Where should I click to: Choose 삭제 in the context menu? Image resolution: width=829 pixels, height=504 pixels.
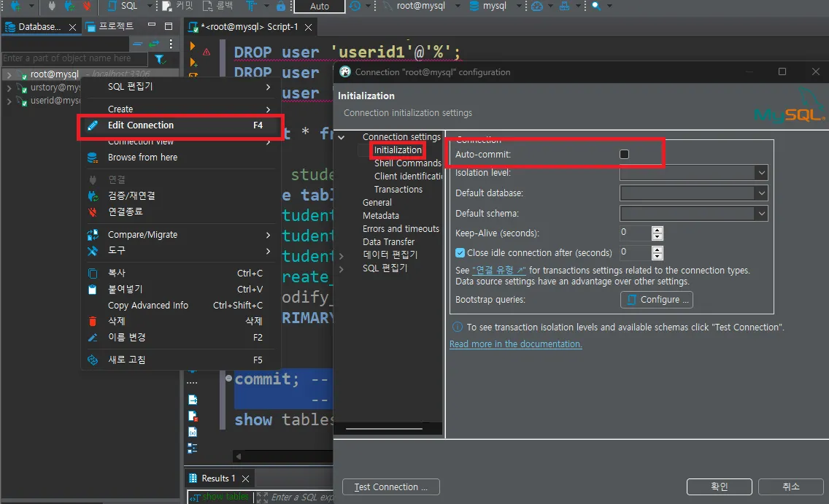181,321
